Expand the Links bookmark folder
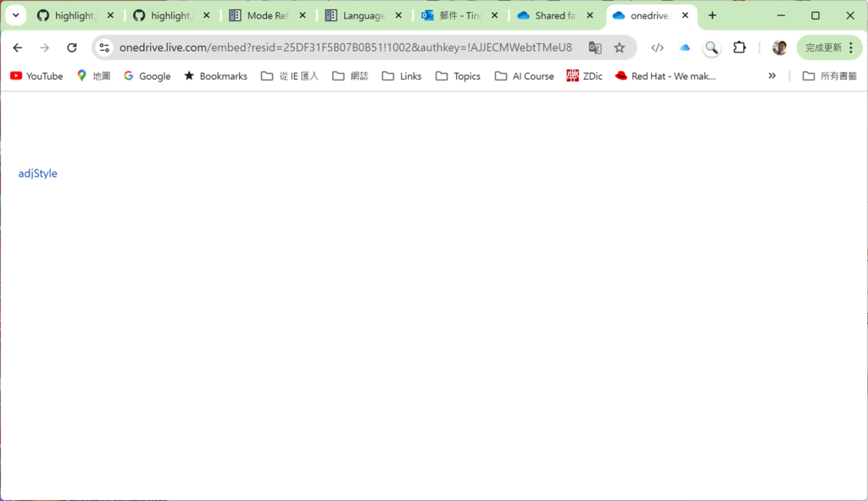Image resolution: width=868 pixels, height=501 pixels. point(402,75)
